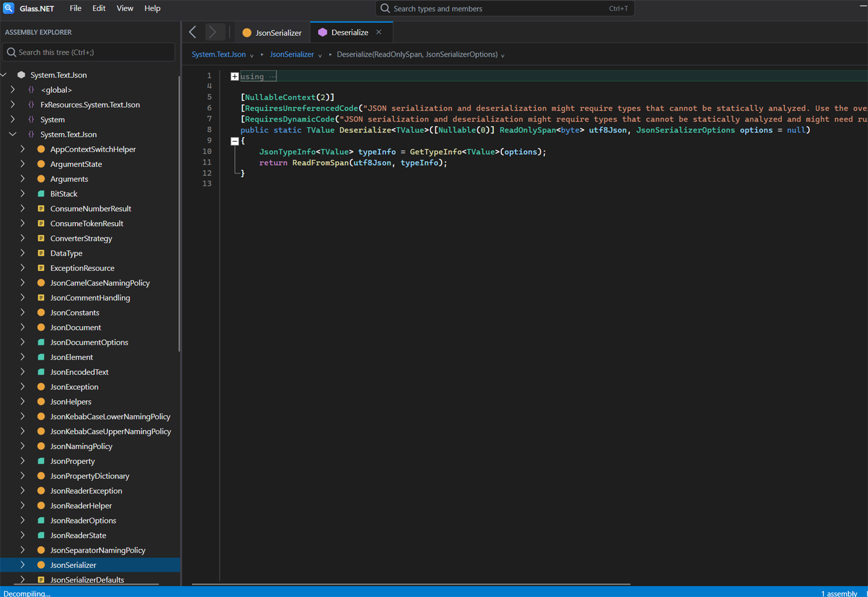The width and height of the screenshot is (868, 597).
Task: Expand the collapsed using region
Action: click(235, 76)
